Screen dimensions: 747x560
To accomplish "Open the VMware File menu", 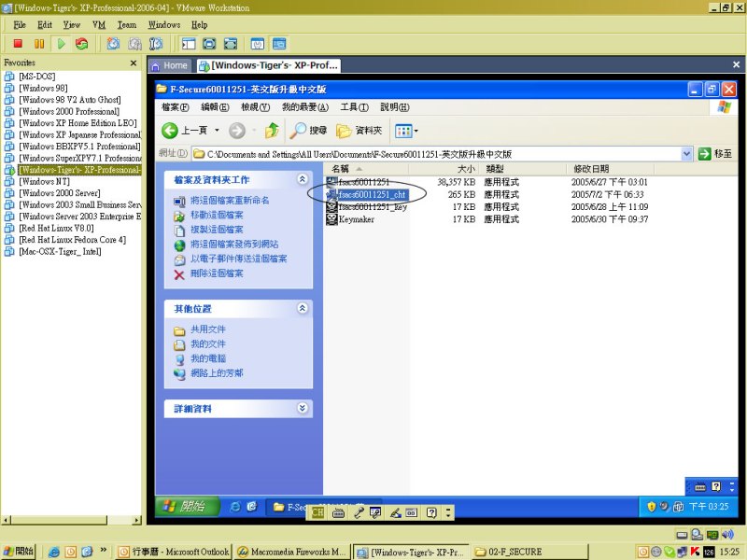I will [x=20, y=25].
